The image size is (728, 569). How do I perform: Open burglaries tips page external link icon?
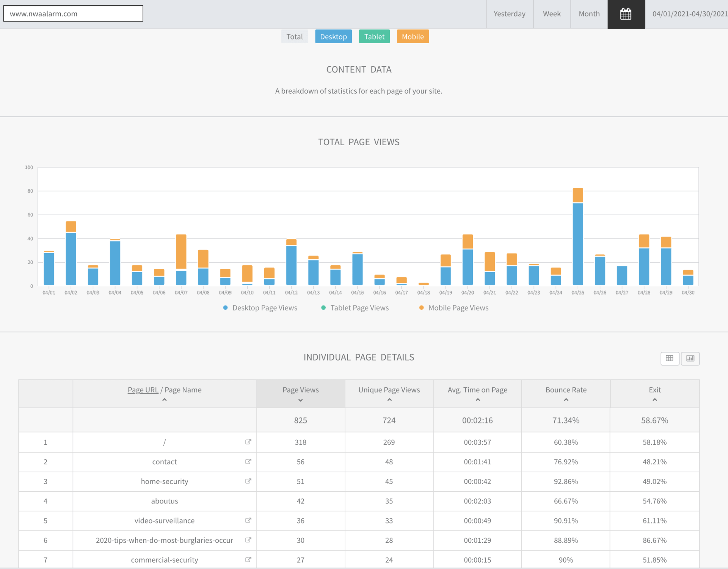click(x=248, y=540)
